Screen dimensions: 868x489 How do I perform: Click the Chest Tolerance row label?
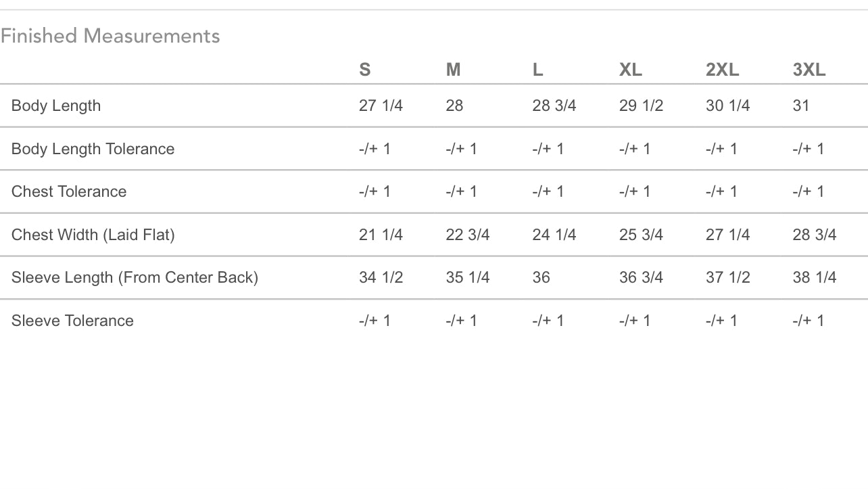(x=69, y=191)
